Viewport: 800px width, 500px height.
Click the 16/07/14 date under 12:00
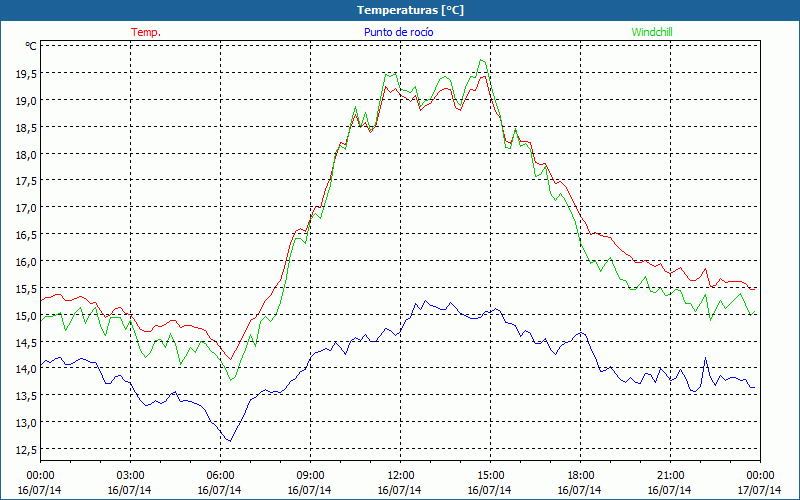coord(399,490)
